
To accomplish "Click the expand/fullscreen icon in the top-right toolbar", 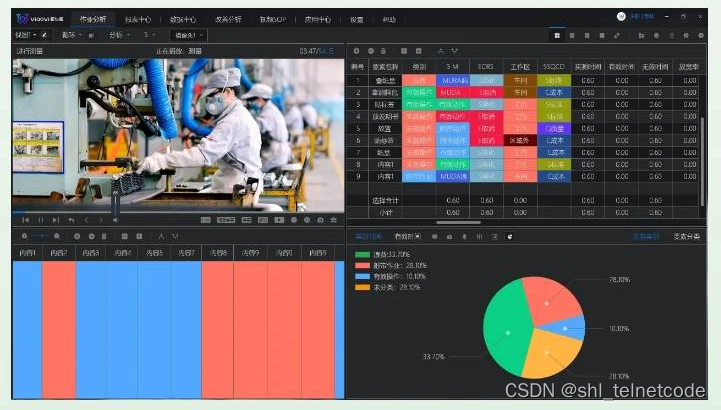I will pos(617,35).
